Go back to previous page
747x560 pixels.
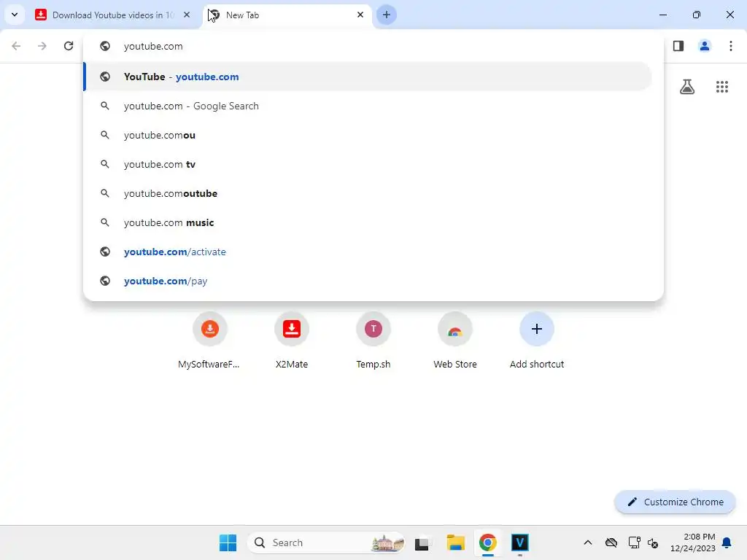tap(16, 46)
